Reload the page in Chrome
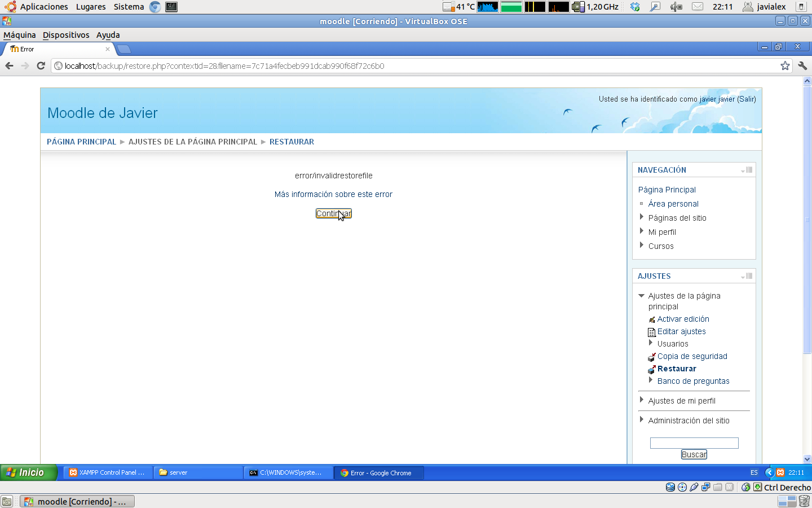 (41, 66)
